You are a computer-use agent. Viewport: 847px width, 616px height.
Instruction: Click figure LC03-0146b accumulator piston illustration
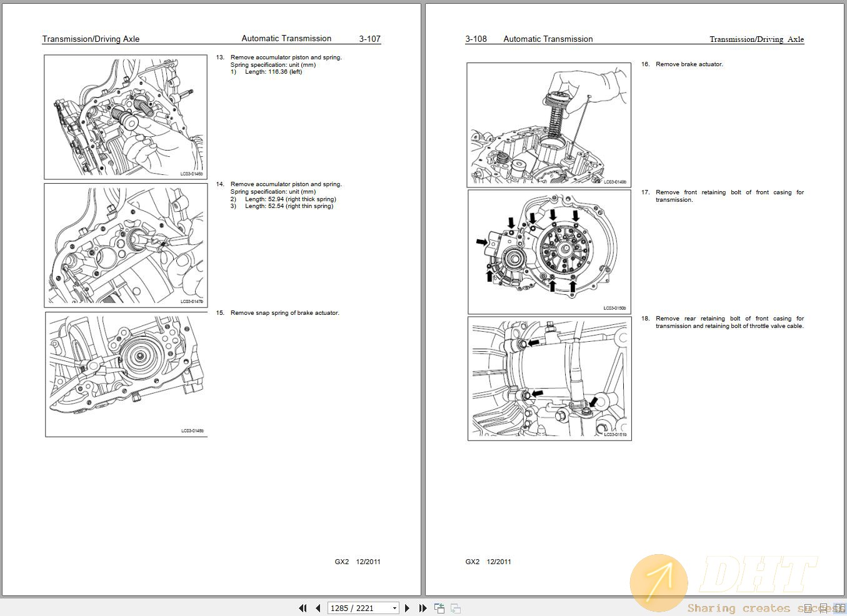(125, 117)
